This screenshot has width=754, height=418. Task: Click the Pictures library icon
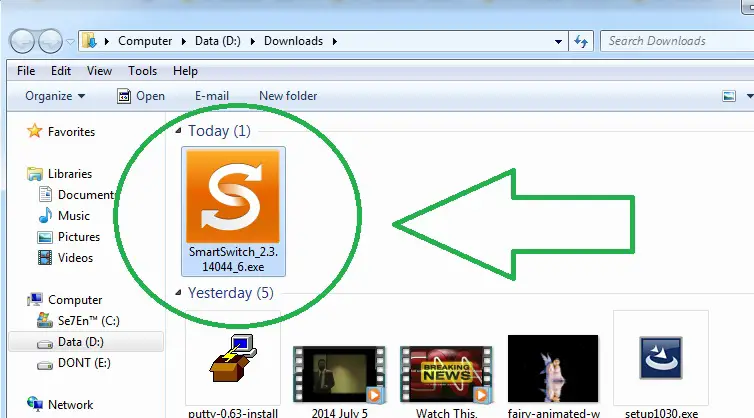click(x=45, y=237)
